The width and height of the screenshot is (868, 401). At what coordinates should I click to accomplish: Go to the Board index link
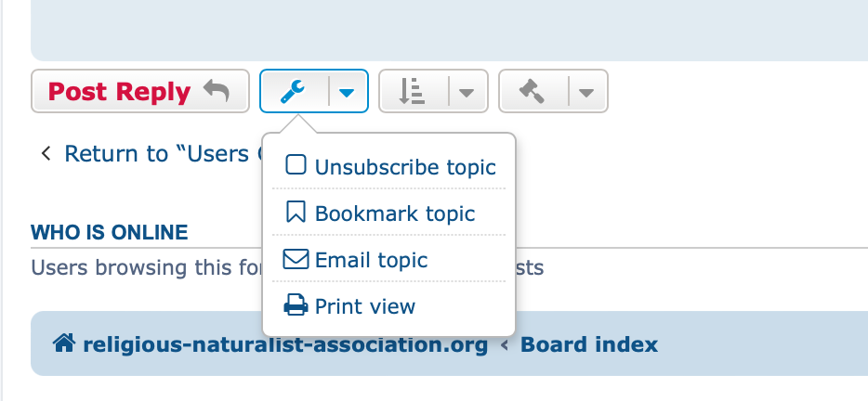[x=588, y=344]
